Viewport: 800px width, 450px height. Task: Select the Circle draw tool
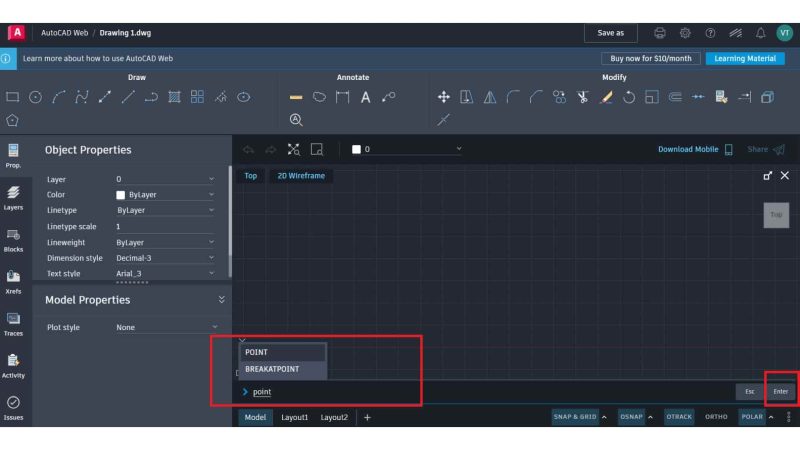35,97
